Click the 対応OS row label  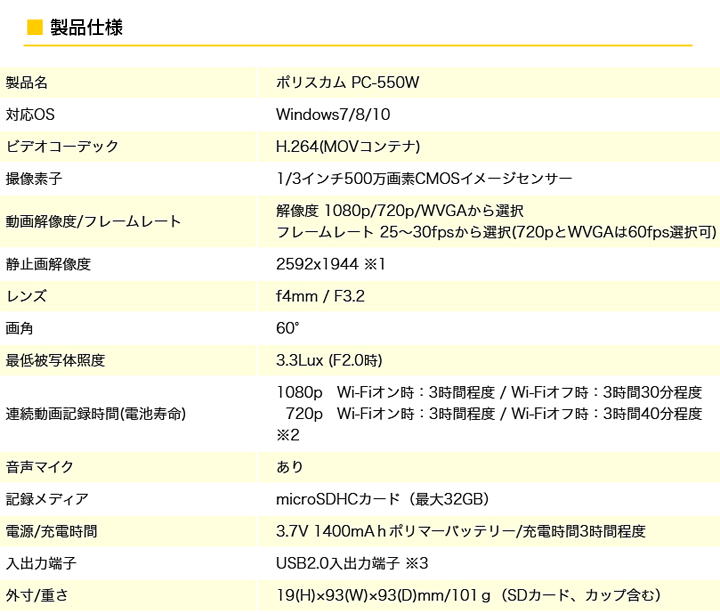click(x=30, y=114)
